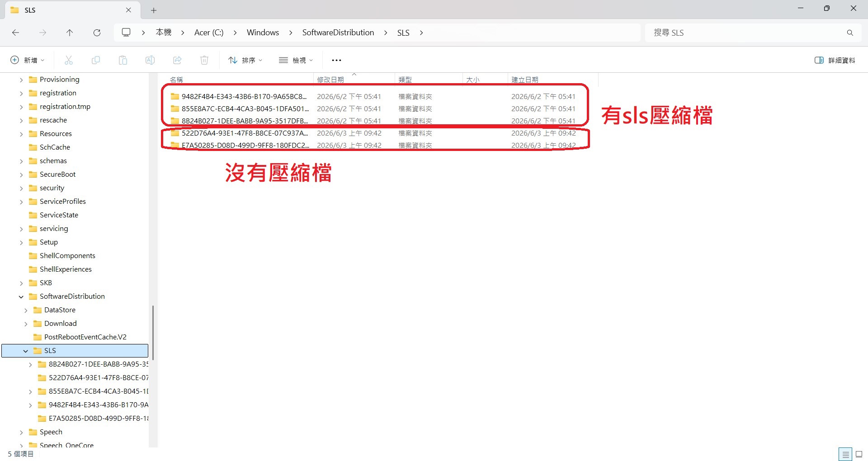Viewport: 868px width, 461px height.
Task: Click Windows in the address breadcrumb
Action: [x=263, y=33]
